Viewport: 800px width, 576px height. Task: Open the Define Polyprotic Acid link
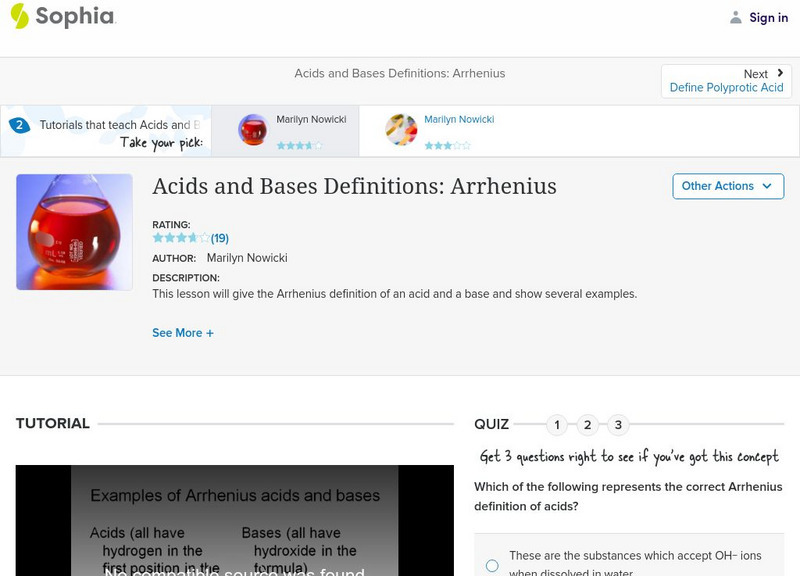(726, 88)
